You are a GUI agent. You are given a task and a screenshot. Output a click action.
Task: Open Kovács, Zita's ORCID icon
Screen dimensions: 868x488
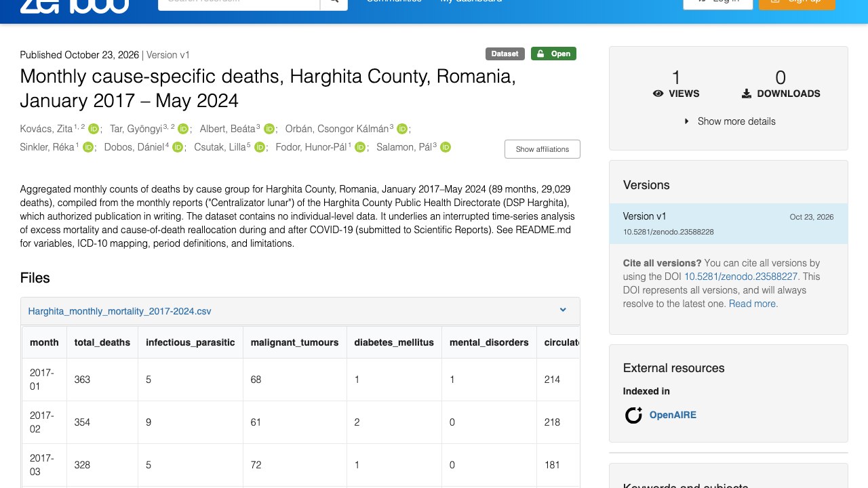click(x=94, y=129)
